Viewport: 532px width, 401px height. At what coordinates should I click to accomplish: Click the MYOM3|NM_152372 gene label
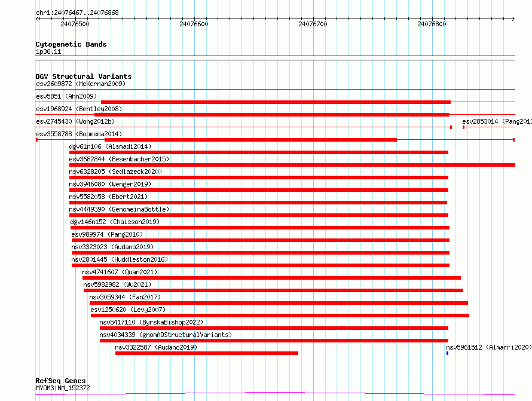(x=63, y=388)
